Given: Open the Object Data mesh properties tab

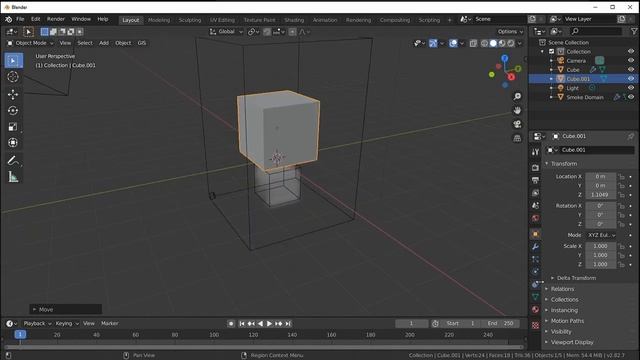Looking at the screenshot, I should [536, 297].
